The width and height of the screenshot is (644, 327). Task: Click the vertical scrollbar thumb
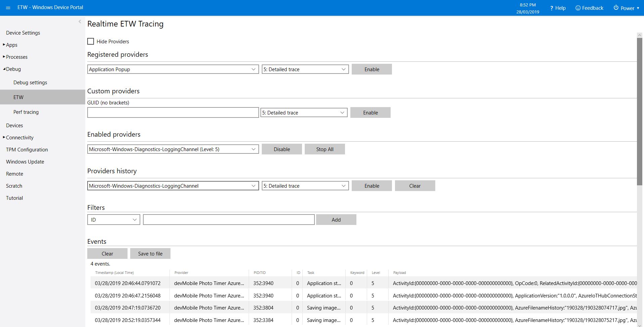click(640, 111)
